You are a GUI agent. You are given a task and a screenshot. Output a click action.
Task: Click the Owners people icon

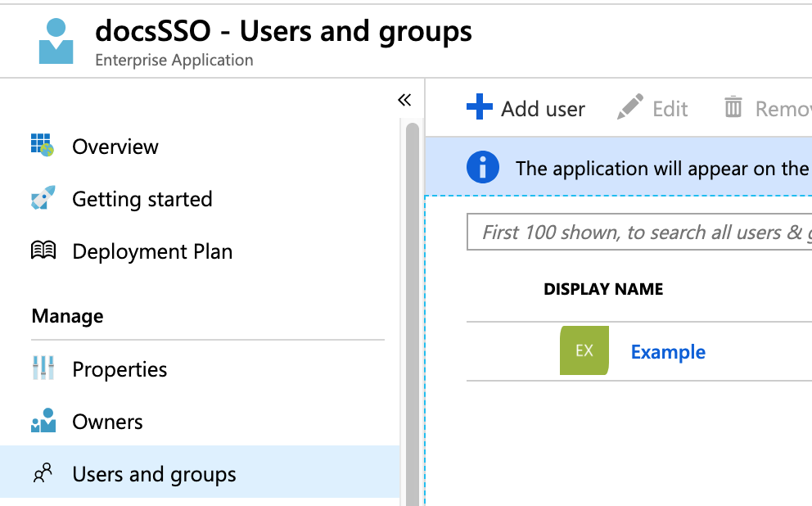[43, 420]
